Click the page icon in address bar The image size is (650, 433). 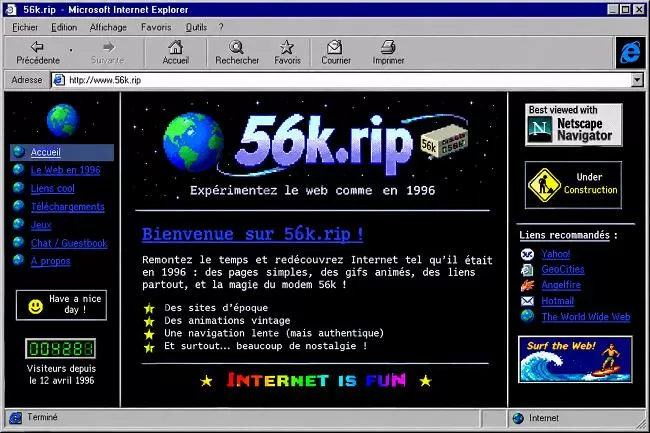click(59, 80)
